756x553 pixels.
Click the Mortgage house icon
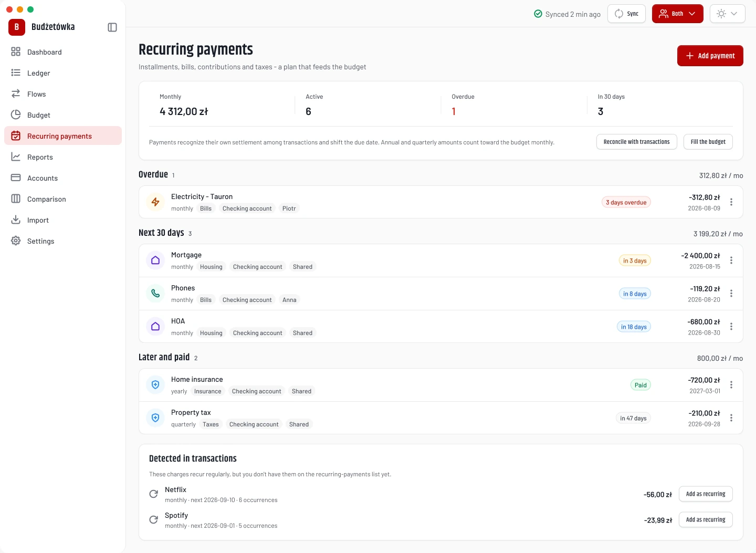coord(155,260)
